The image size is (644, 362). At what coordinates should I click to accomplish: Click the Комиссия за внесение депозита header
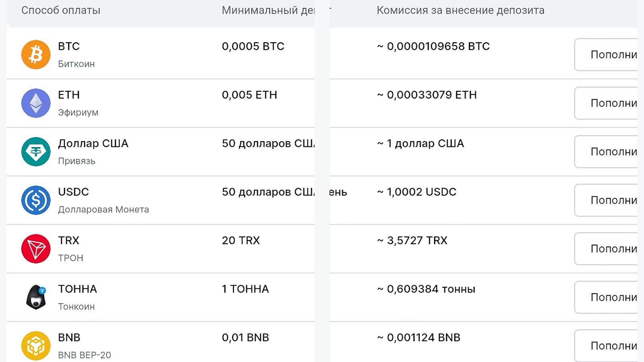pyautogui.click(x=460, y=10)
